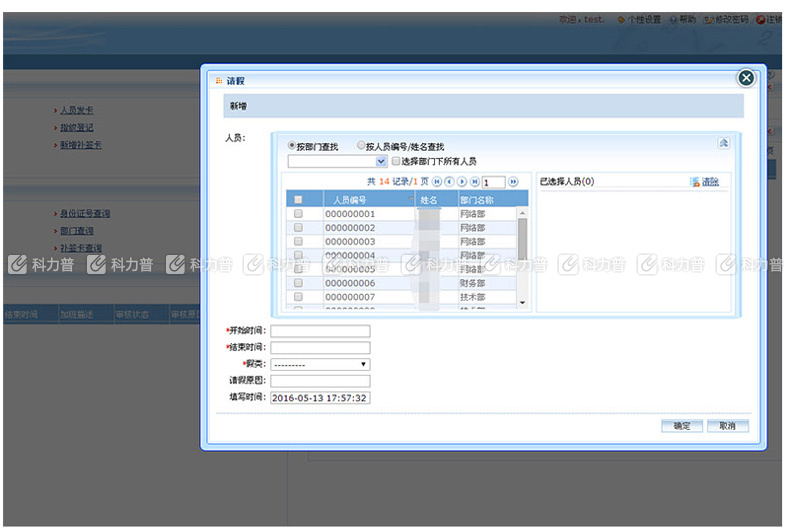Viewport: 790px width, 530px height.
Task: Click the cell 000000003
Action: [x=350, y=241]
